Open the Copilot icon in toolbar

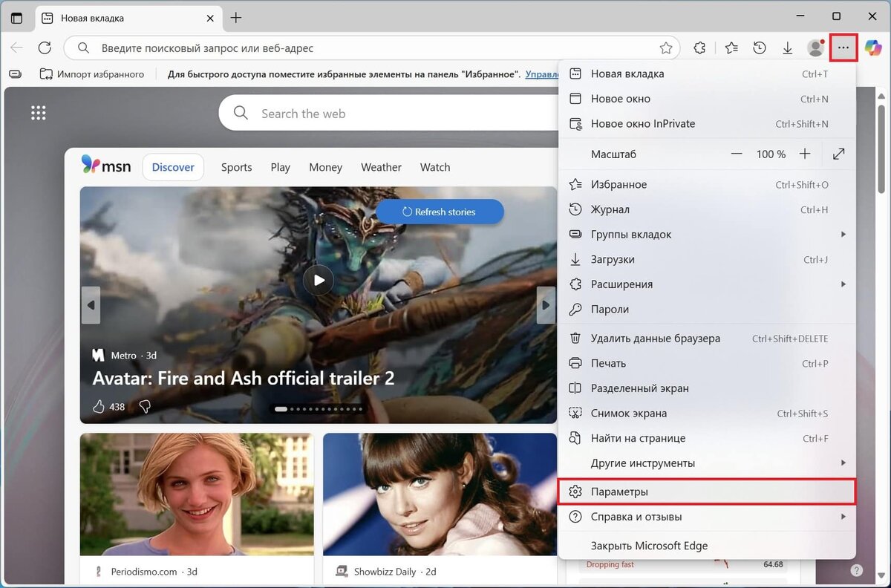pos(873,48)
